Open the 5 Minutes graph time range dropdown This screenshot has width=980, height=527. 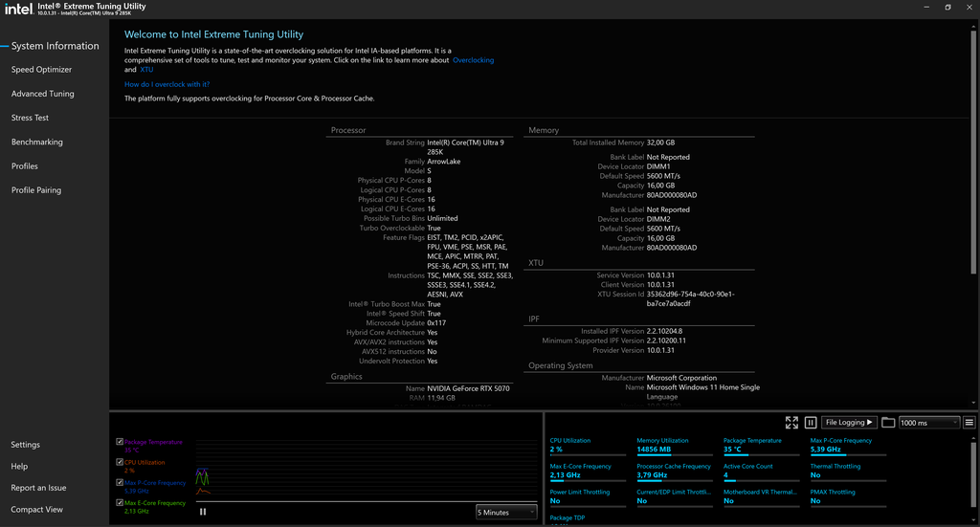pyautogui.click(x=506, y=512)
